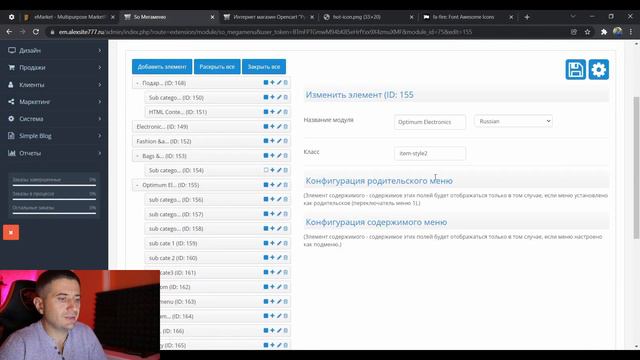640x360 pixels.
Task: Delete Optimum El... (ID: 155) with trash icon
Action: [x=286, y=184]
